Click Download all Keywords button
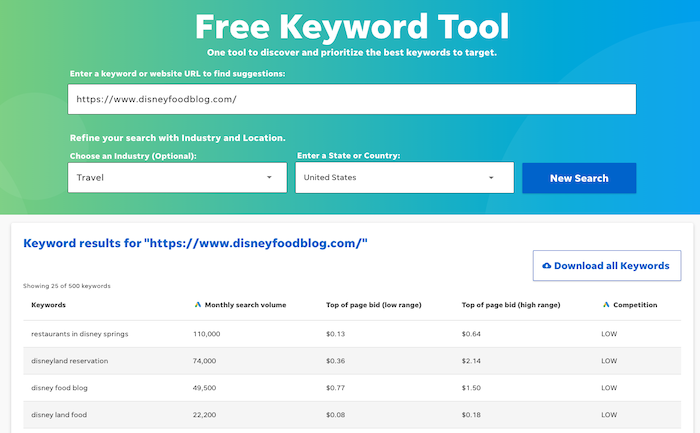Viewport: 700px width, 433px height. [x=607, y=266]
